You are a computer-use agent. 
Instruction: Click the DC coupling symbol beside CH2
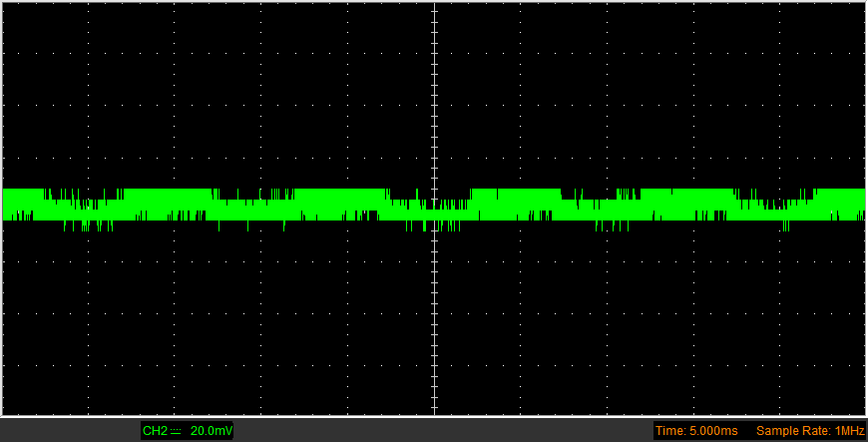(175, 431)
